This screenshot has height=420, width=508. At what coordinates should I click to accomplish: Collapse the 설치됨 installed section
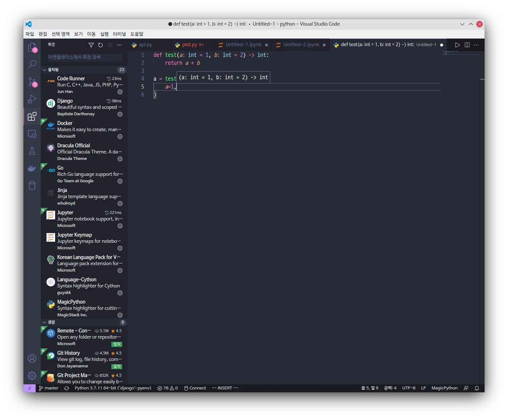pos(84,70)
